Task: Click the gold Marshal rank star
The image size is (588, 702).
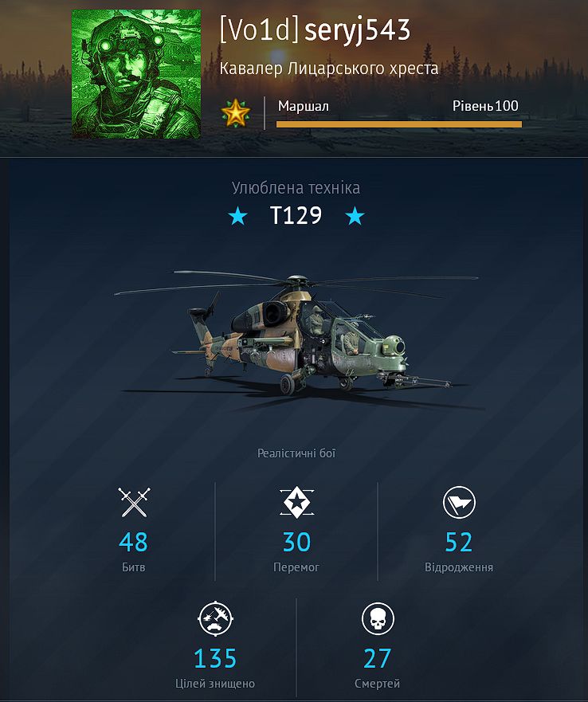Action: point(236,112)
